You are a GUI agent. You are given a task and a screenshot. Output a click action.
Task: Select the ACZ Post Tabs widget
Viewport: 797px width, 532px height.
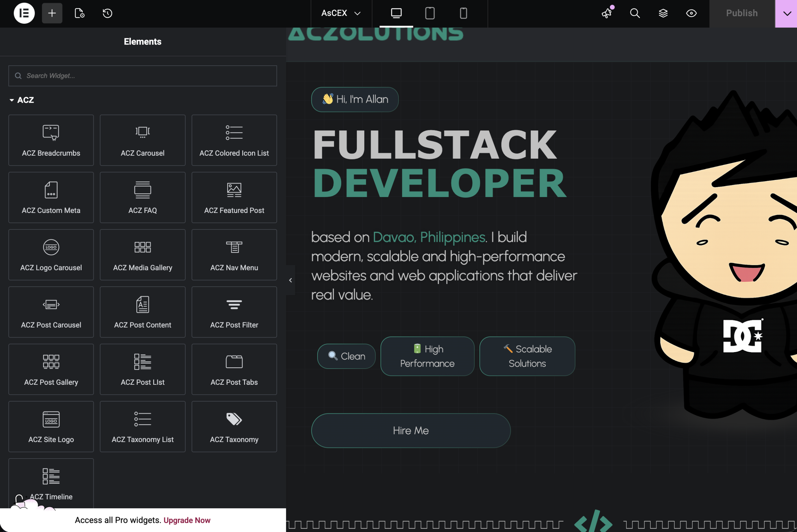pyautogui.click(x=234, y=369)
